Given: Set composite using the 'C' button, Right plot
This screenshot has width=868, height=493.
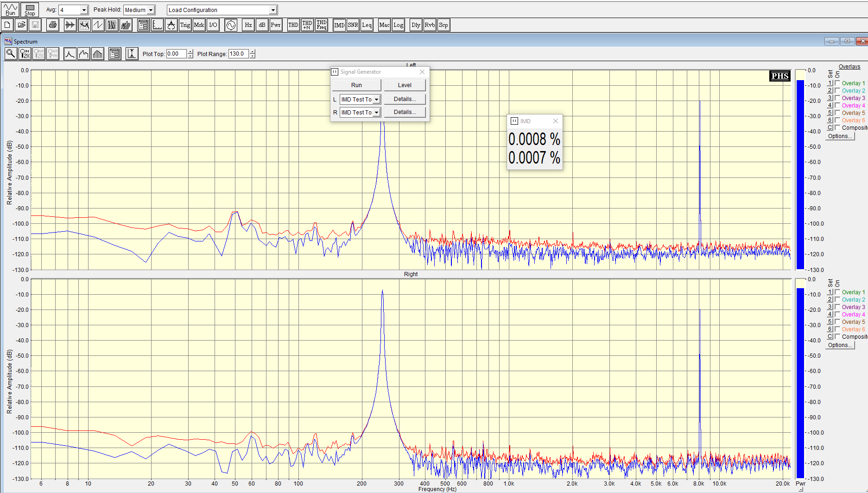Looking at the screenshot, I should [x=830, y=337].
